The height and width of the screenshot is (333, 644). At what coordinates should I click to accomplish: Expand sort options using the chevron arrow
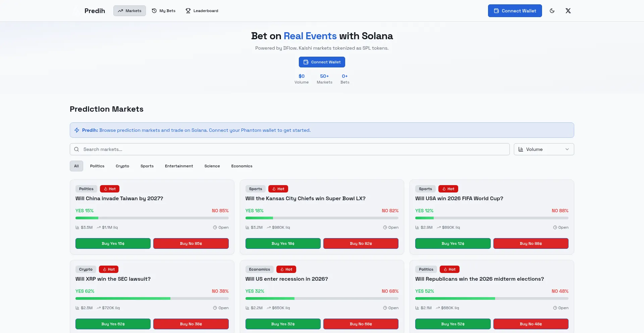pyautogui.click(x=567, y=149)
